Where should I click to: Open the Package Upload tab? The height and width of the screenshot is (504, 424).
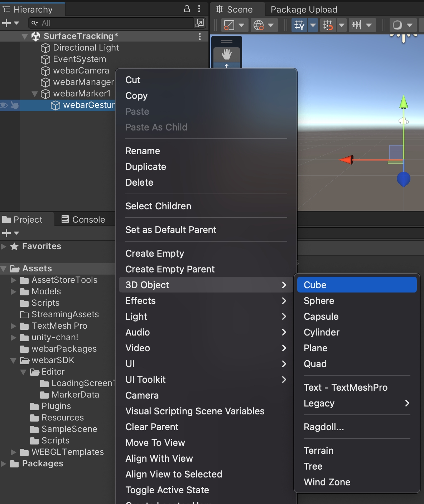pyautogui.click(x=304, y=10)
